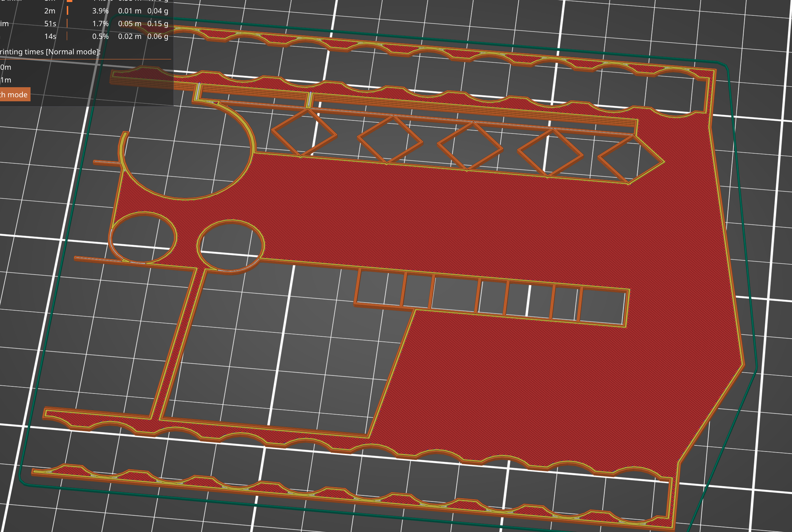Select the 14s legend time value
This screenshot has width=792, height=532.
coord(50,36)
